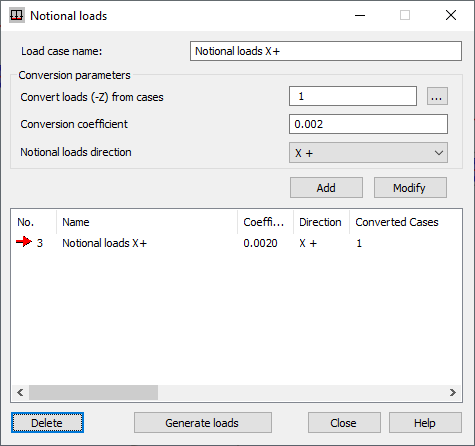Click the Direction column header

pos(321,222)
